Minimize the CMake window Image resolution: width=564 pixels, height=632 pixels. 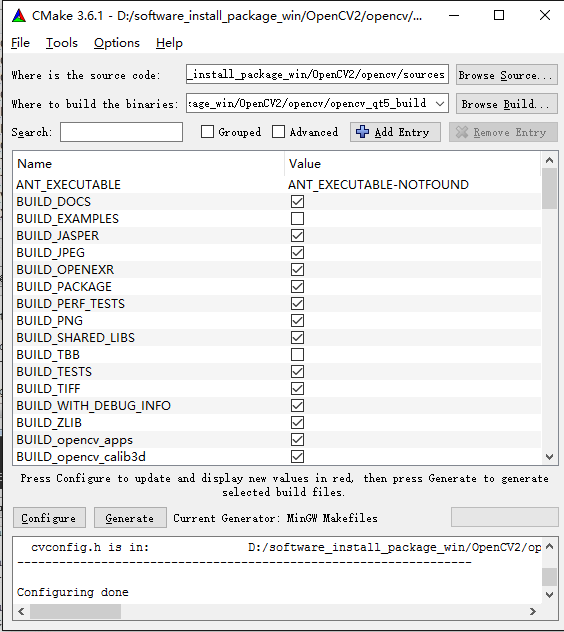pos(454,16)
